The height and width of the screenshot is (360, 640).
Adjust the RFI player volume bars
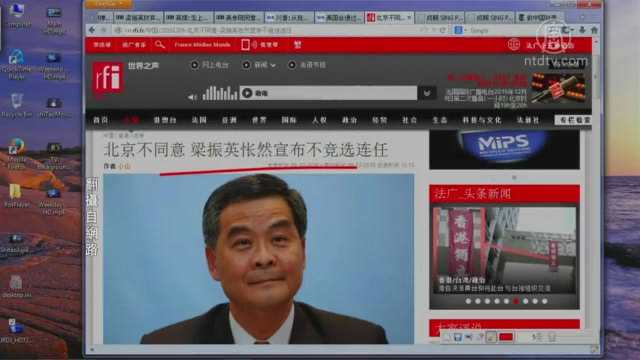coord(220,93)
